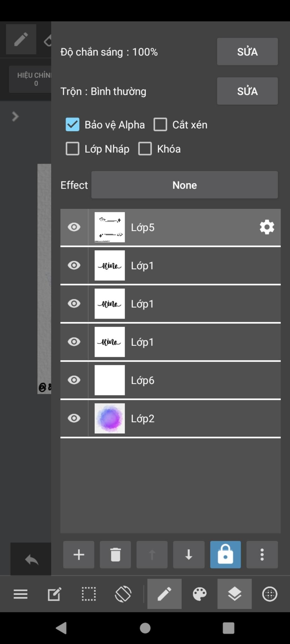Image resolution: width=290 pixels, height=644 pixels.
Task: Open the layers panel tab icon
Action: [x=234, y=594]
